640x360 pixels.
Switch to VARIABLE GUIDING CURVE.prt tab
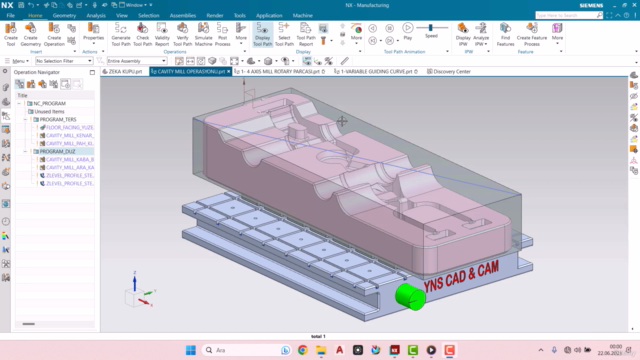(376, 71)
